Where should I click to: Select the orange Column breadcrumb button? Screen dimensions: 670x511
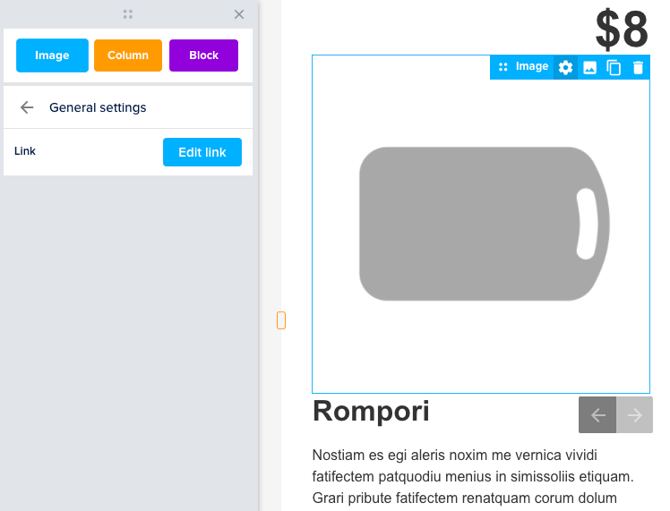(128, 55)
